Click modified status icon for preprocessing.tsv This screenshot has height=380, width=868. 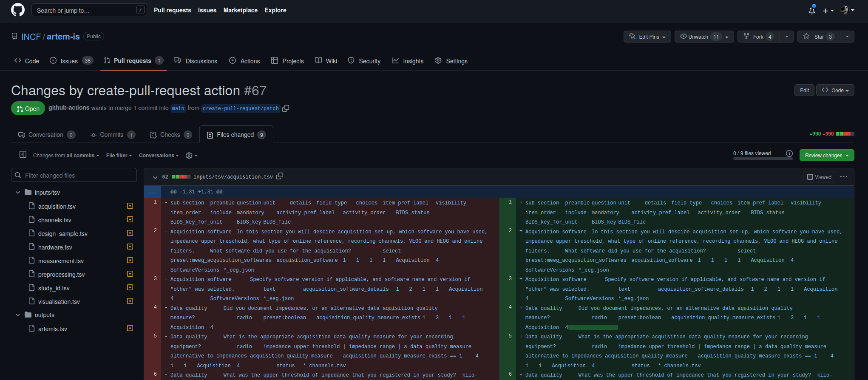click(130, 274)
